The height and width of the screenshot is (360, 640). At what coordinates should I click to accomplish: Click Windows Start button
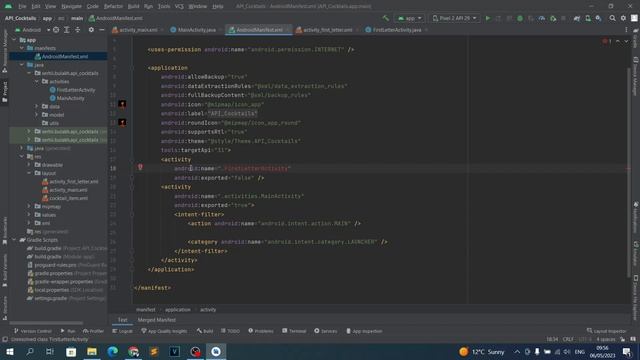(x=9, y=351)
